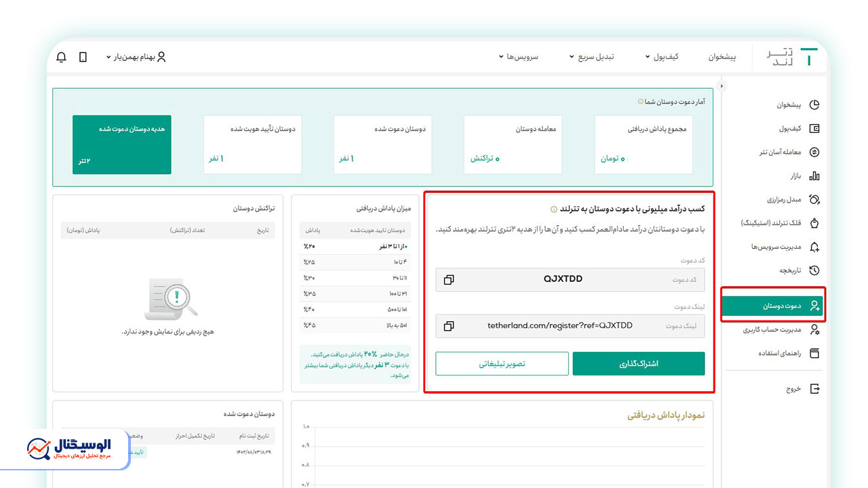
Task: Click the Tetherland logo
Action: [x=792, y=58]
